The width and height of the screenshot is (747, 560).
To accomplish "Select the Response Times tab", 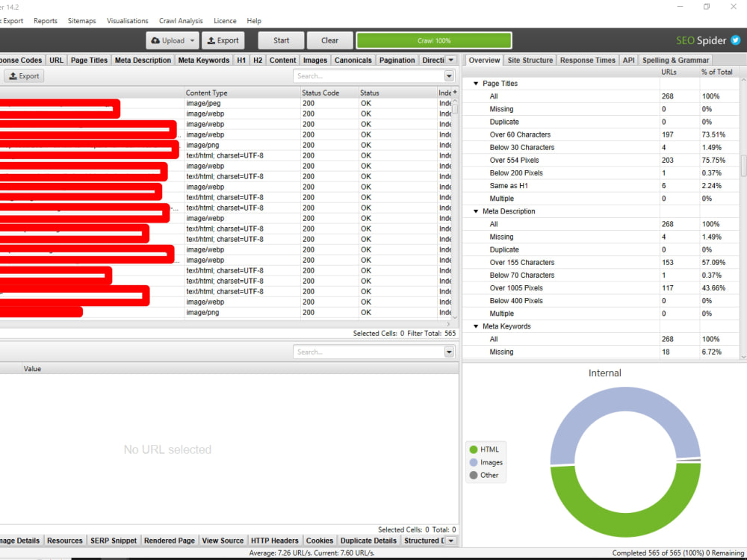I will [x=587, y=60].
